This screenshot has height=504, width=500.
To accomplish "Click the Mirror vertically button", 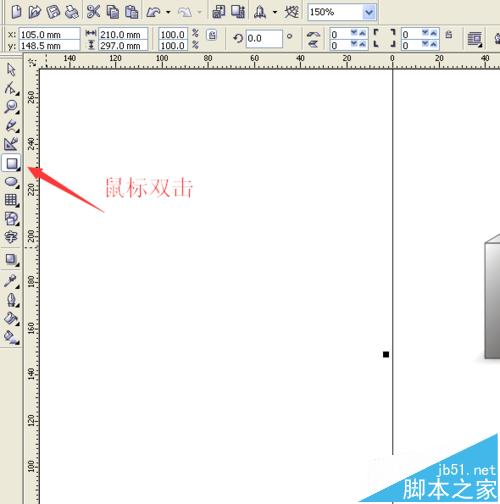I will click(313, 44).
